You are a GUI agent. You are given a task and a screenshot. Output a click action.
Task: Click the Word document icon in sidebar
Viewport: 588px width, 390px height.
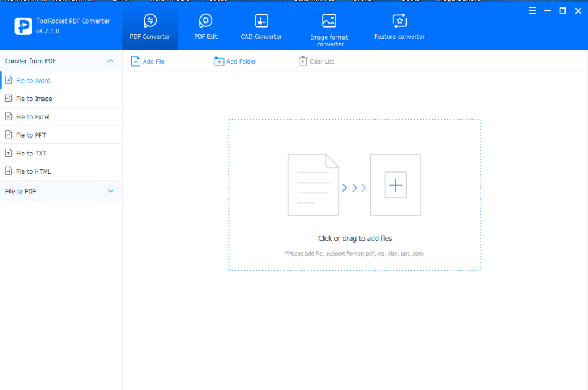click(x=9, y=80)
